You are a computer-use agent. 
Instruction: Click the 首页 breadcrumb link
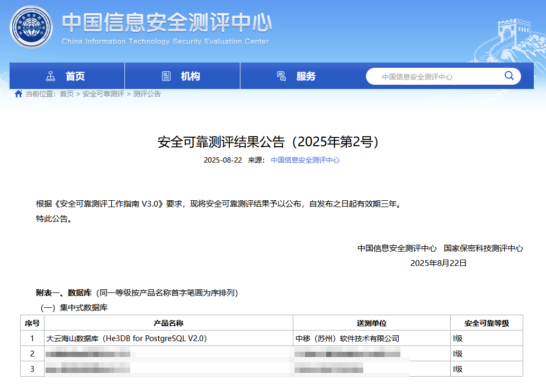pyautogui.click(x=67, y=94)
